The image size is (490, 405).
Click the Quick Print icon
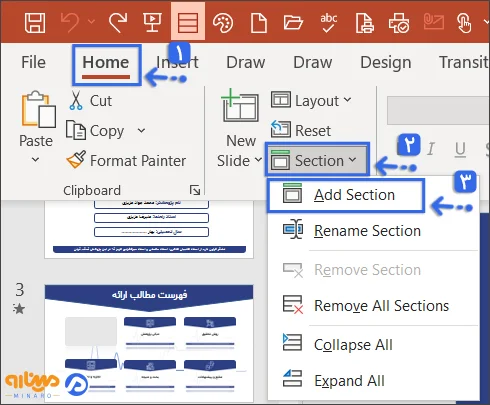[399, 23]
